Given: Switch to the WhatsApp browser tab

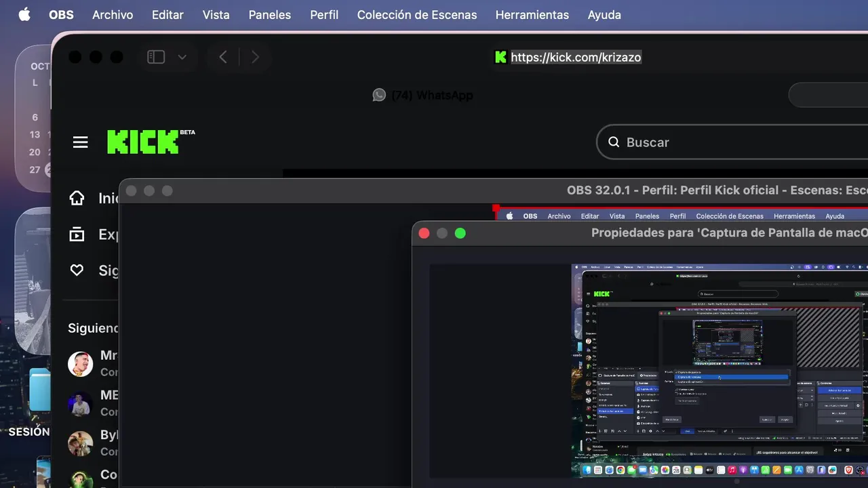Looking at the screenshot, I should pos(423,96).
